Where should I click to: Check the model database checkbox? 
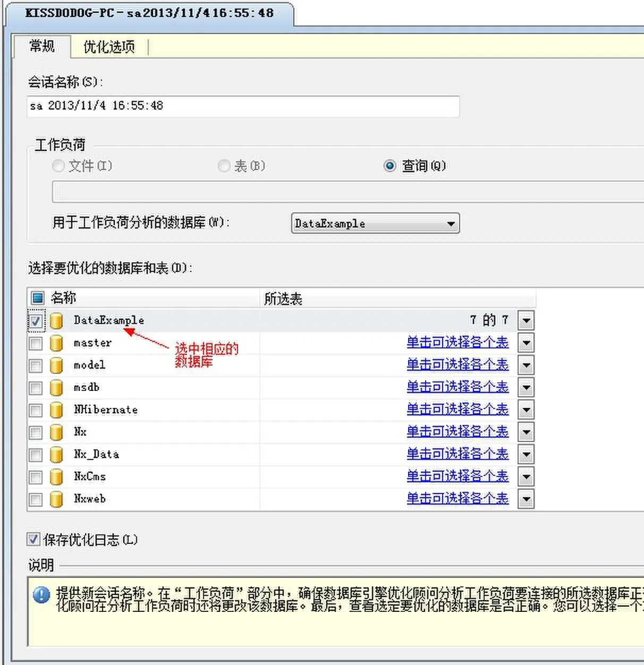[x=36, y=366]
